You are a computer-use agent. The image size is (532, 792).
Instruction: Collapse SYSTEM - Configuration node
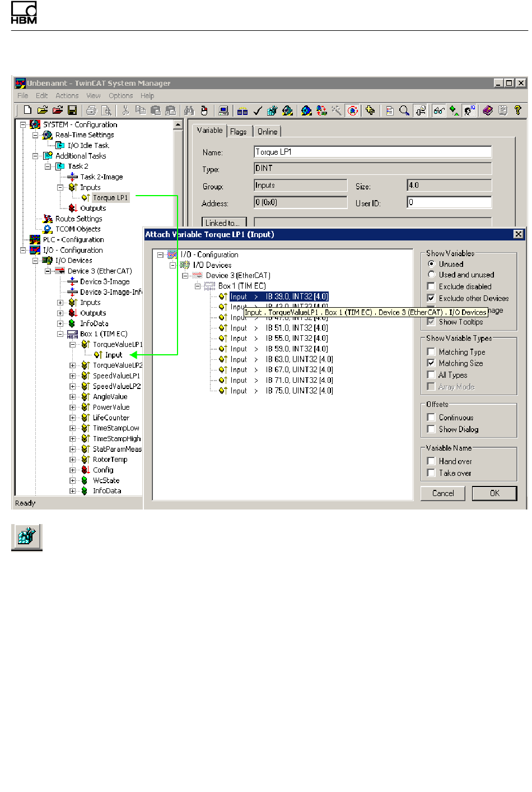pos(23,124)
